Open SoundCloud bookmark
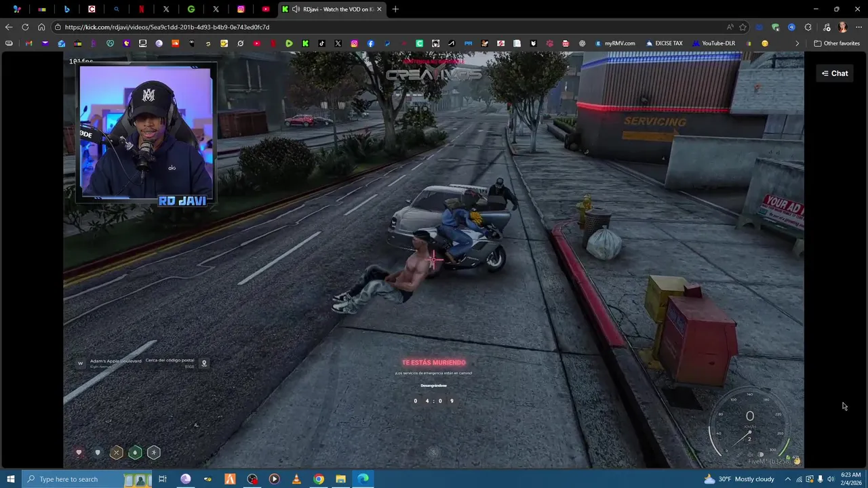Screen dimensions: 868x488 point(175,43)
